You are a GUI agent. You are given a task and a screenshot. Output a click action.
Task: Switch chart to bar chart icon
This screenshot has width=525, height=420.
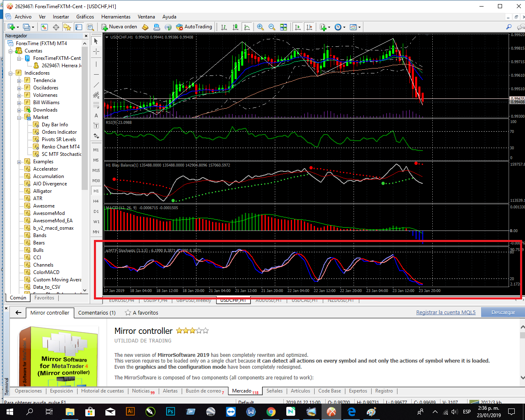coord(224,27)
